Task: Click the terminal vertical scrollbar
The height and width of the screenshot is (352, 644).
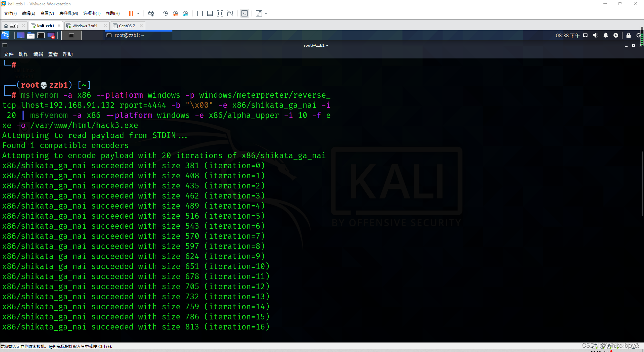Action: 642,184
